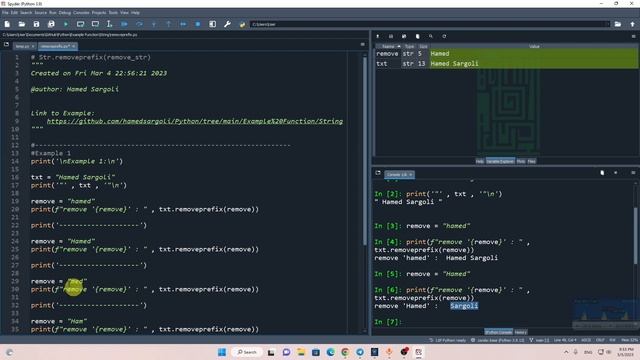Click working directory path field
Image resolution: width=640 pixels, height=360 pixels.
pyautogui.click(x=429, y=24)
